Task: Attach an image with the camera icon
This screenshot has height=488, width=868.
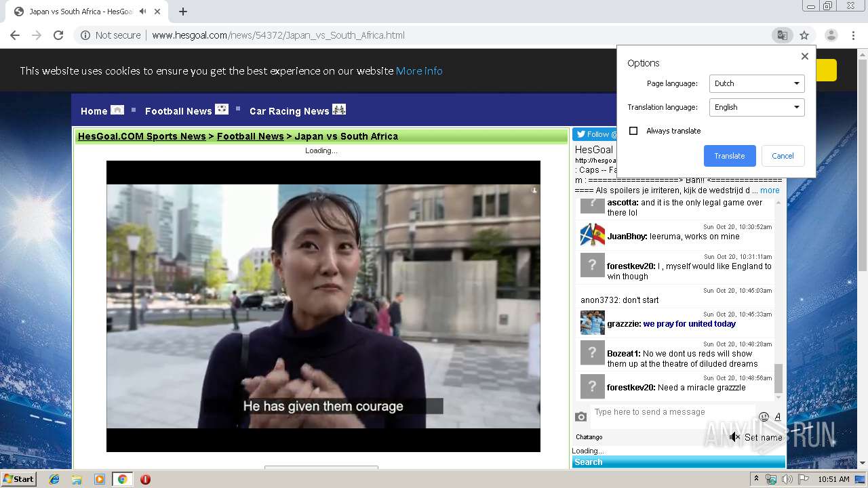Action: click(x=580, y=417)
